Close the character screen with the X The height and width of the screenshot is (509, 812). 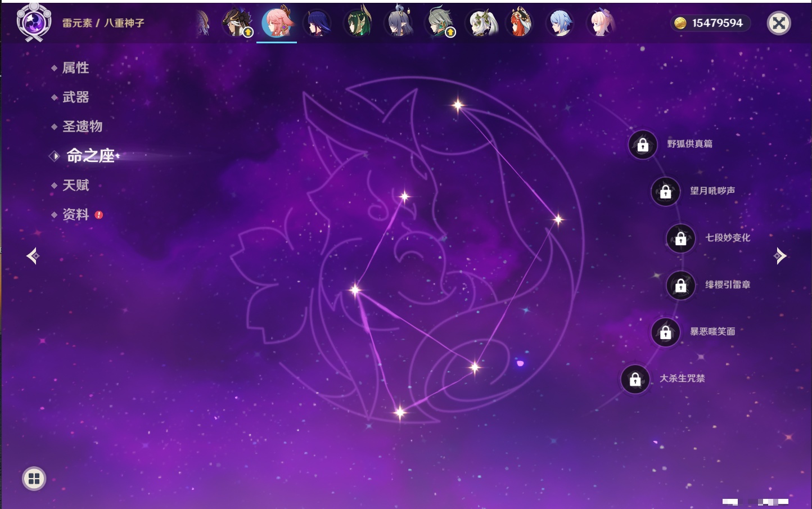point(779,23)
